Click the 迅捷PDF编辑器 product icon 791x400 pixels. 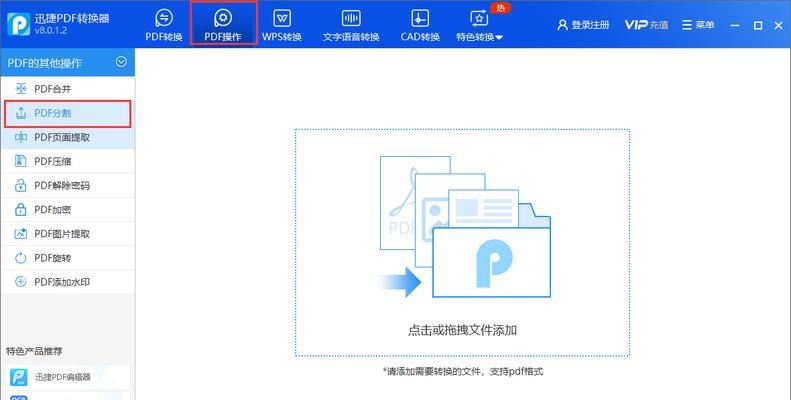(x=19, y=377)
